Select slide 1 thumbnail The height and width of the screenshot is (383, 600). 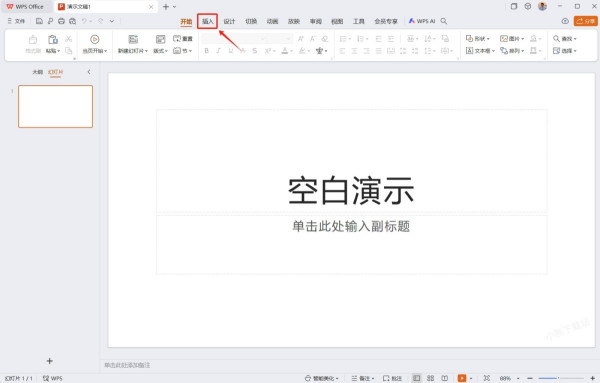[55, 106]
